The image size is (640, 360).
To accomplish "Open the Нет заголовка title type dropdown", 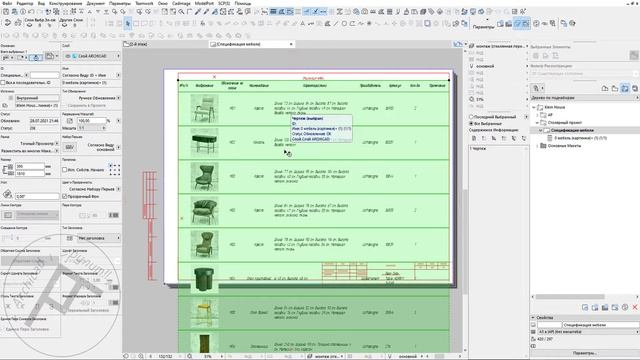I will click(x=98, y=238).
